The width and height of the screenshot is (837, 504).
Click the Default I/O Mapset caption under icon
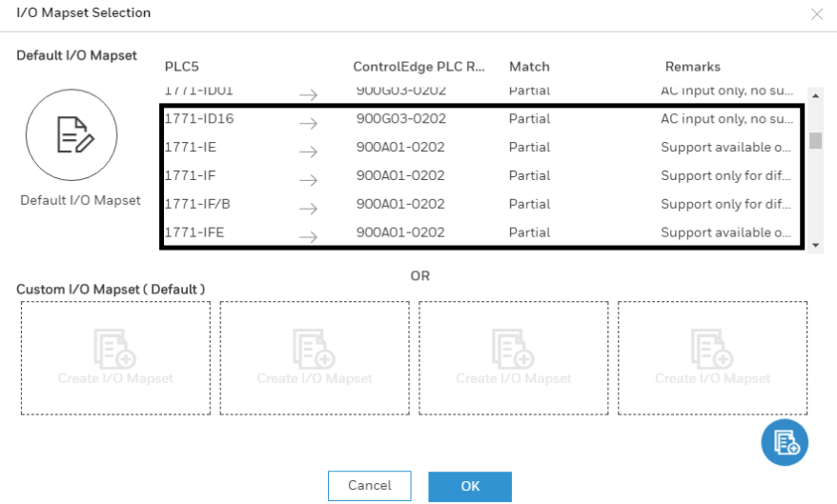pos(81,200)
